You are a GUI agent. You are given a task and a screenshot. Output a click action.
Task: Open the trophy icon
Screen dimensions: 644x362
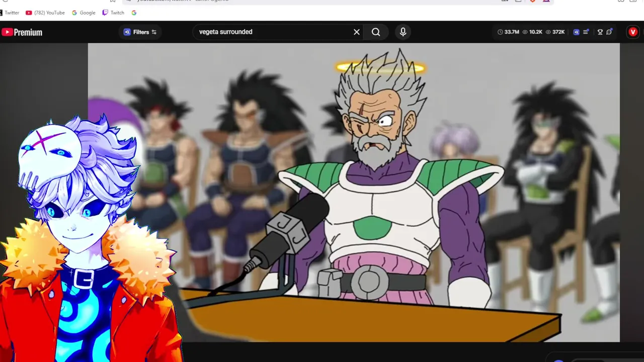point(600,32)
